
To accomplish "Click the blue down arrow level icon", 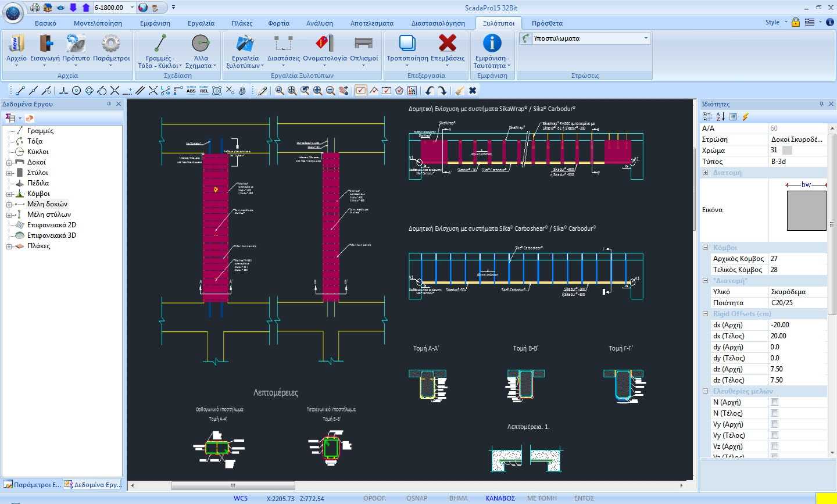I will point(73,8).
